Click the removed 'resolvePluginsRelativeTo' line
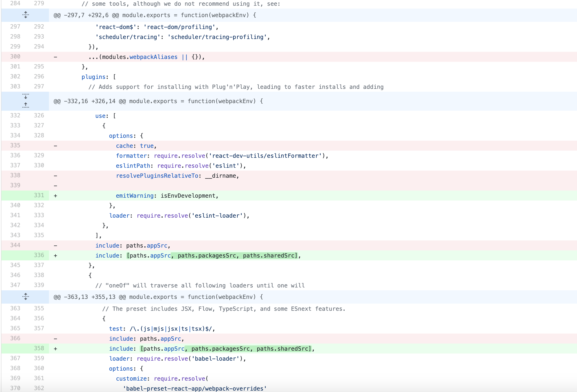The height and width of the screenshot is (392, 577). click(177, 176)
